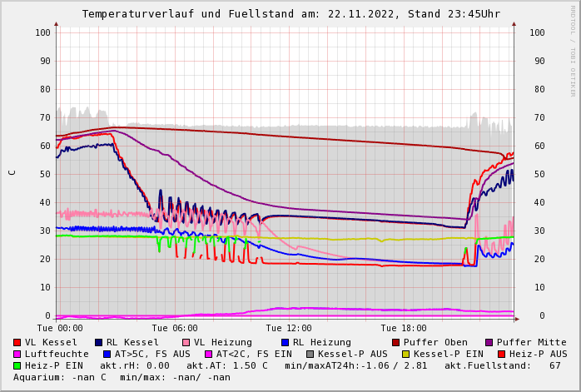Click the 'Tue 00:00' x-axis label

60,329
